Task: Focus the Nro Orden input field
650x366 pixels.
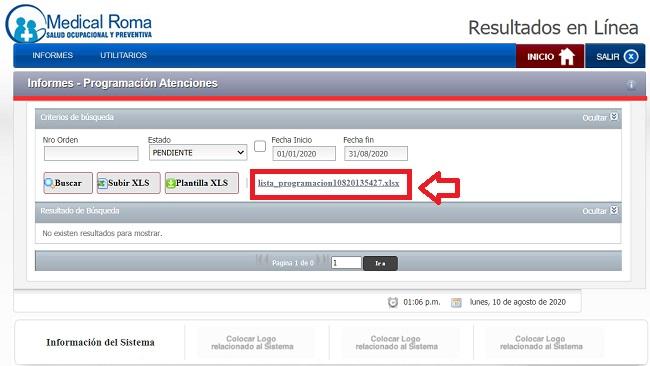Action: [x=91, y=153]
